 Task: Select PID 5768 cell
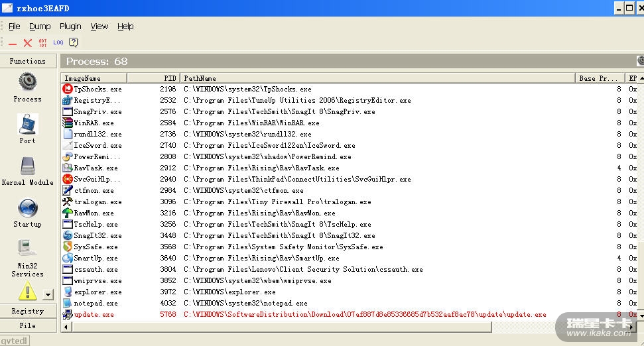point(168,314)
